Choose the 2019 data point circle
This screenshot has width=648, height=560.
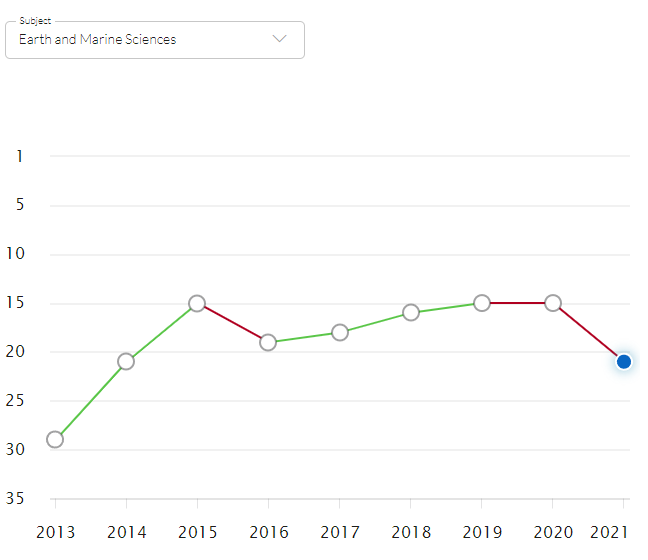click(x=482, y=303)
